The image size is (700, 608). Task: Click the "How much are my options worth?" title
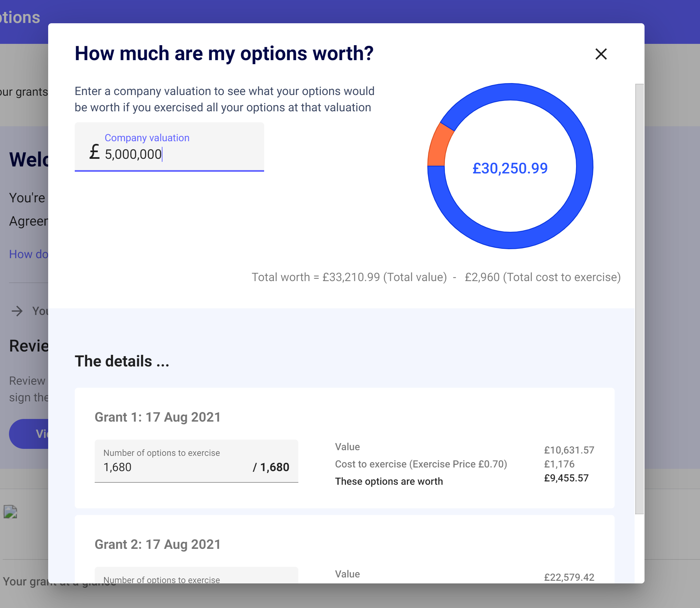pyautogui.click(x=224, y=53)
